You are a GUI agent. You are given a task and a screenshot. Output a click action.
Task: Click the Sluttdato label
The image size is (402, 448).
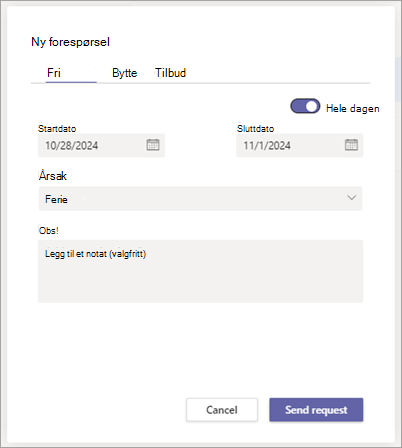coord(255,129)
